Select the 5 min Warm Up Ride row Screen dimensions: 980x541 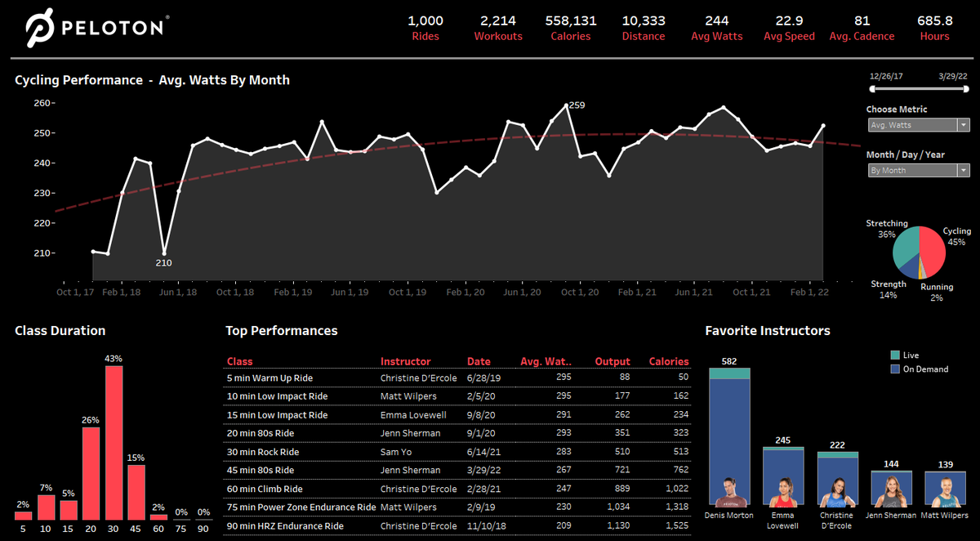click(457, 378)
